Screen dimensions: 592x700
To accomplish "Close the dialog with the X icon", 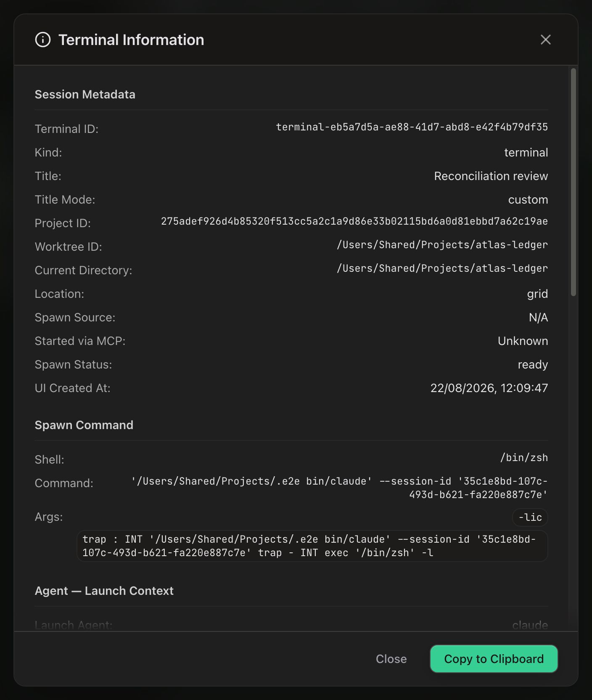I will point(546,40).
